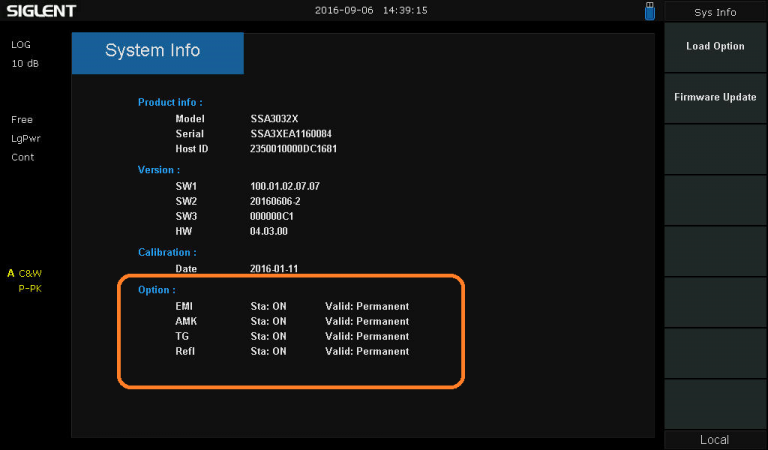Click the SIGLENT logo

[41, 11]
